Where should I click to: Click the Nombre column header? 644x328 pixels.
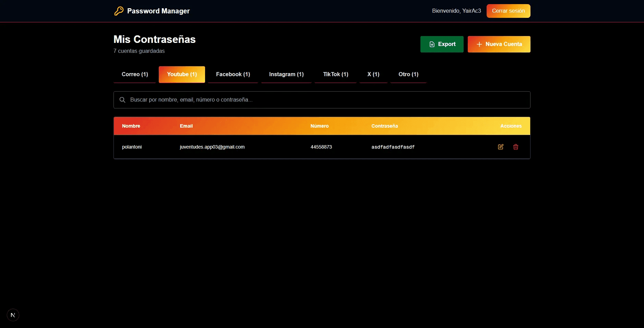point(131,126)
